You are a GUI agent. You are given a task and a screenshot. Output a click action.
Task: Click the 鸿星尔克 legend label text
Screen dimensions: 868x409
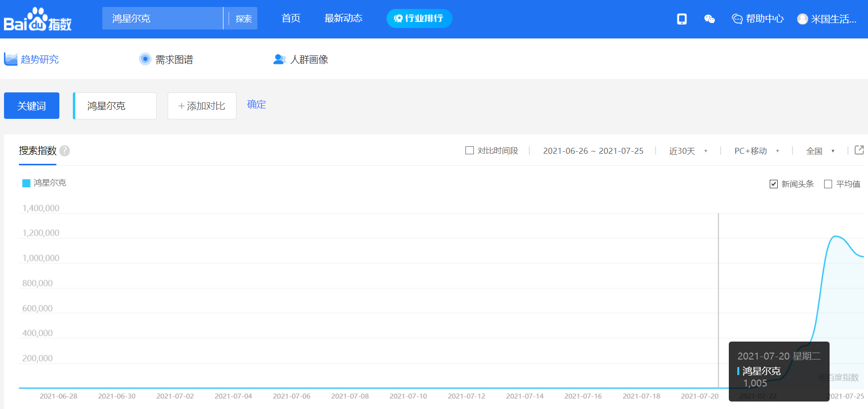pyautogui.click(x=50, y=183)
